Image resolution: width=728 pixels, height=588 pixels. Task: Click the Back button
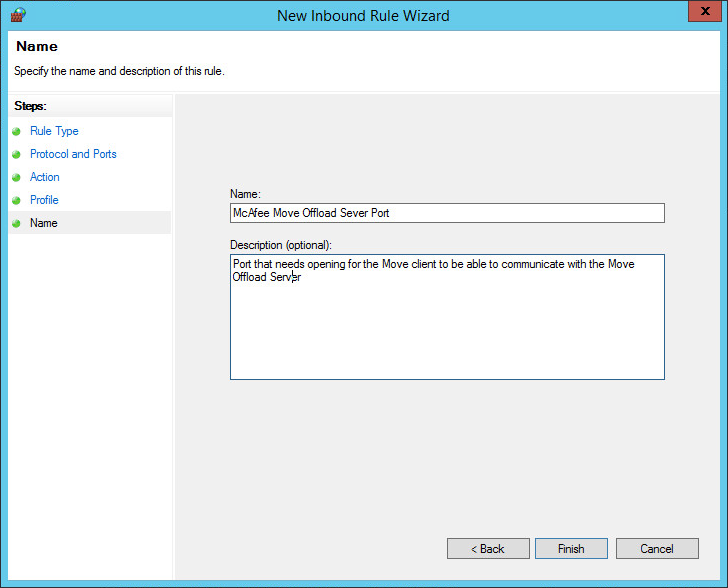(488, 549)
